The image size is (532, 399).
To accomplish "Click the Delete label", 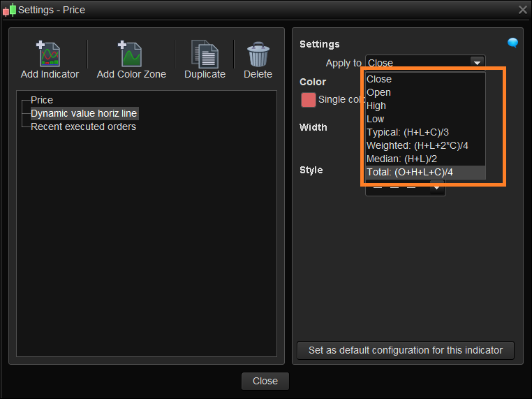I will 258,74.
